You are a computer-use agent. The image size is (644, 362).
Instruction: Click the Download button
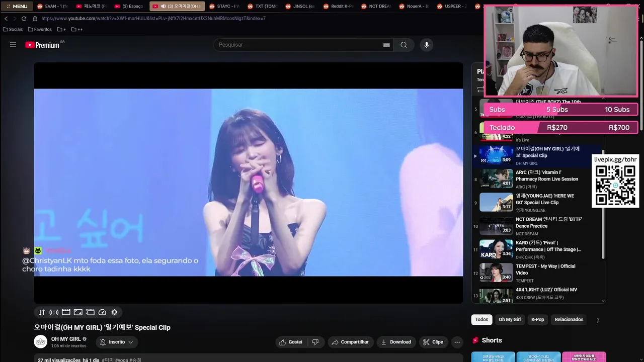[396, 342]
